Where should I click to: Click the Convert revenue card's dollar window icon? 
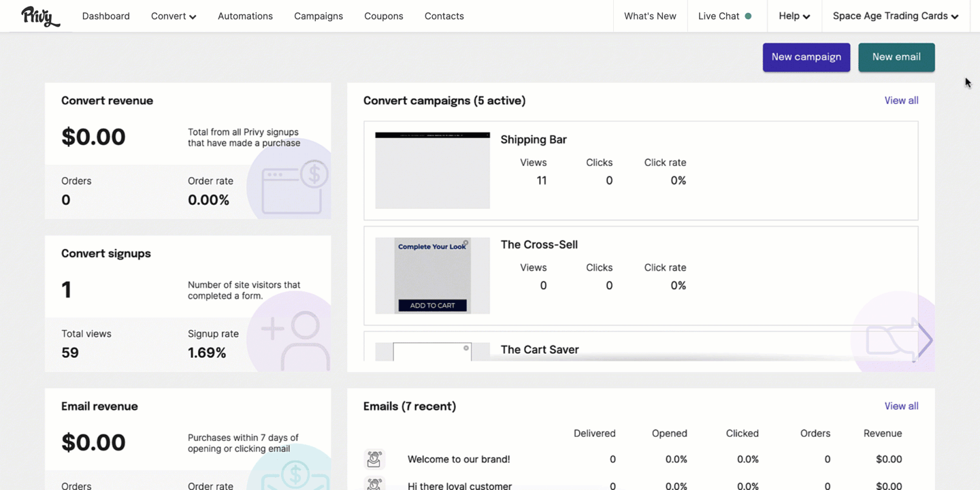click(x=293, y=189)
